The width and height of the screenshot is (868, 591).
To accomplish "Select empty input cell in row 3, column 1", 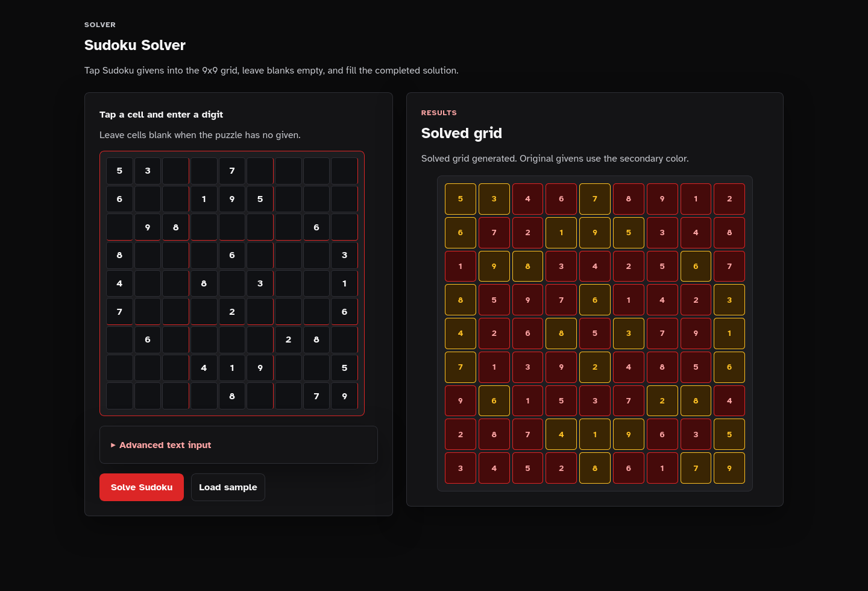I will coord(119,227).
